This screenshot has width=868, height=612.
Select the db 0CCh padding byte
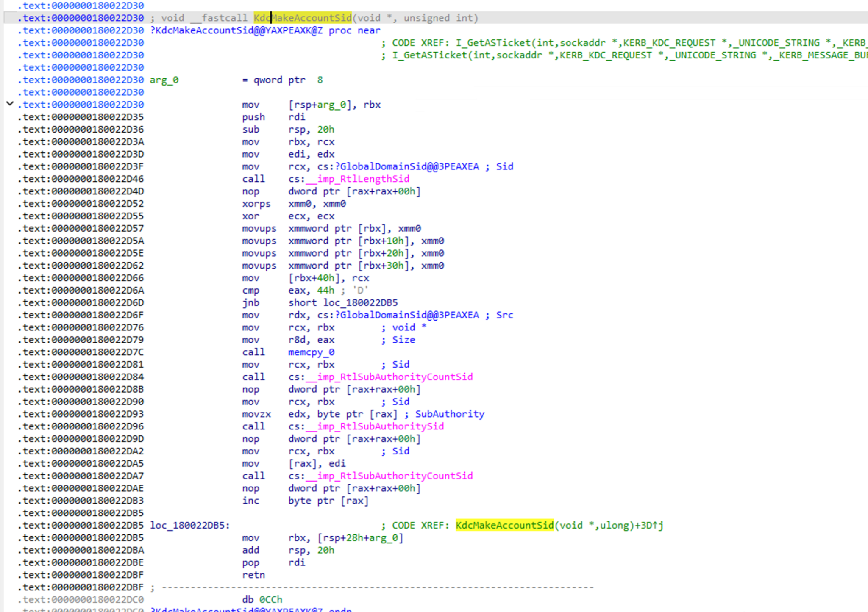[x=262, y=600]
